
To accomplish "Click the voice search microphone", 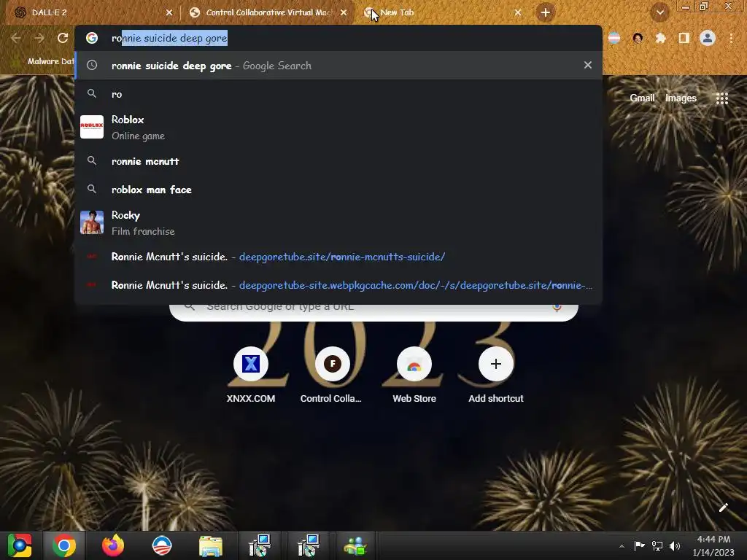I will [557, 307].
